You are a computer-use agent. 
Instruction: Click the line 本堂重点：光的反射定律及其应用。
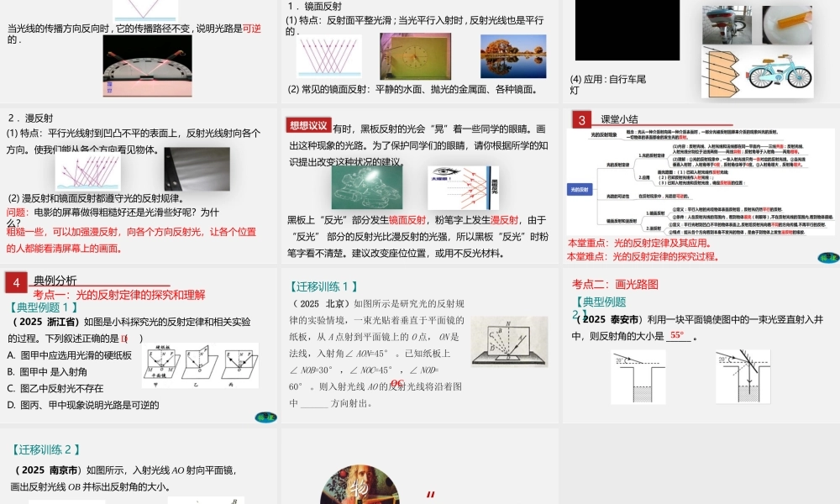point(640,243)
